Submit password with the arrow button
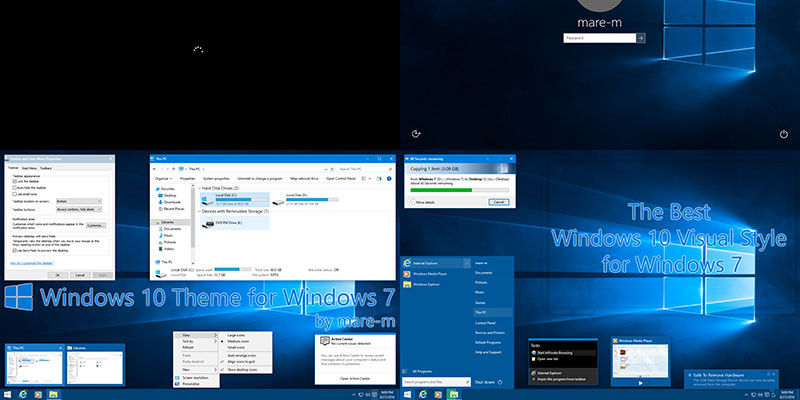The height and width of the screenshot is (400, 800). (641, 38)
